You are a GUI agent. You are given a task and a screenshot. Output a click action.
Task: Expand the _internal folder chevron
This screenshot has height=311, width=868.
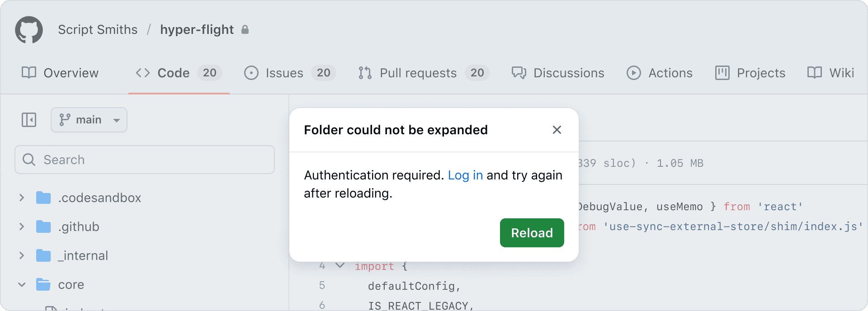tap(22, 255)
